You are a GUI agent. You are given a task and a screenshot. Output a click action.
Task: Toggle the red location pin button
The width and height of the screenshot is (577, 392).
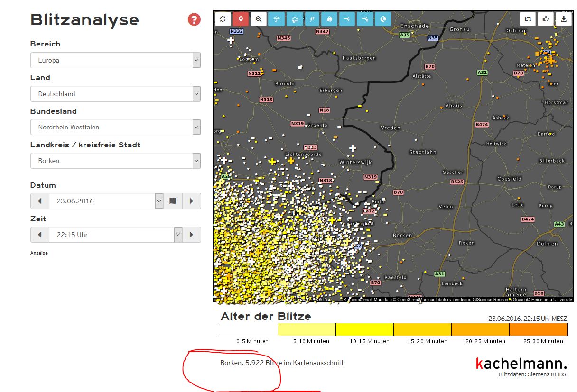pyautogui.click(x=241, y=19)
